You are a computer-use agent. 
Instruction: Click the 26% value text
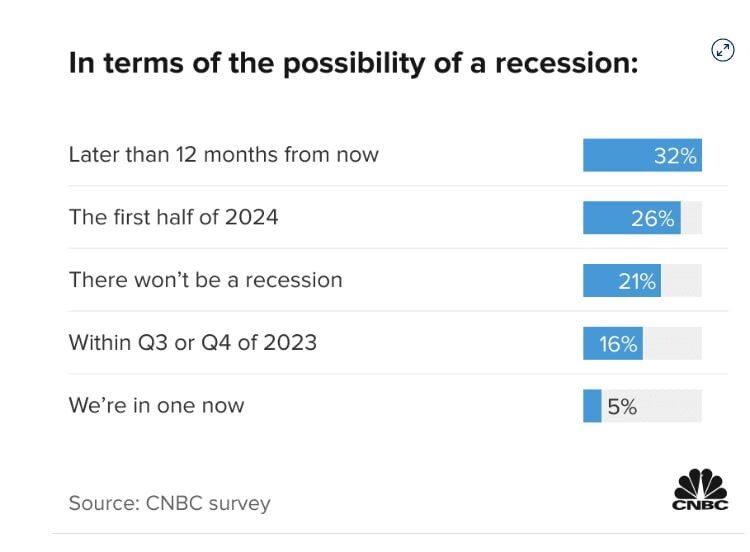pos(652,218)
